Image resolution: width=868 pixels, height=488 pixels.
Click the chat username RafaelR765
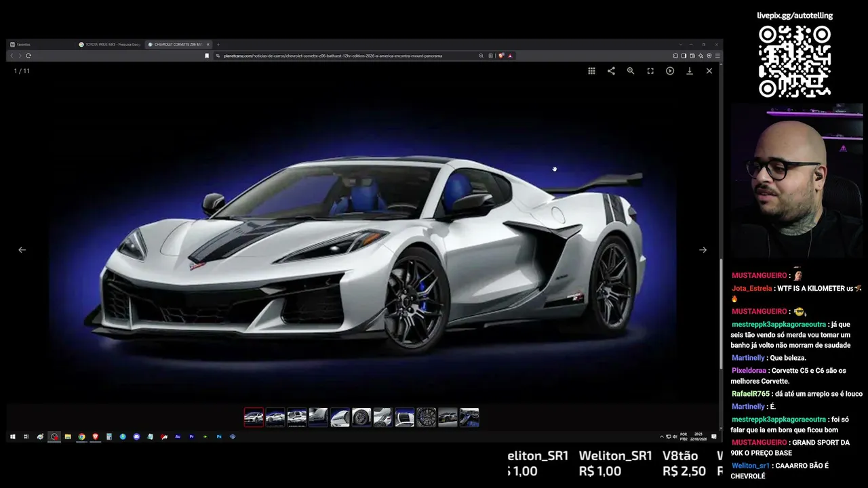(x=751, y=394)
